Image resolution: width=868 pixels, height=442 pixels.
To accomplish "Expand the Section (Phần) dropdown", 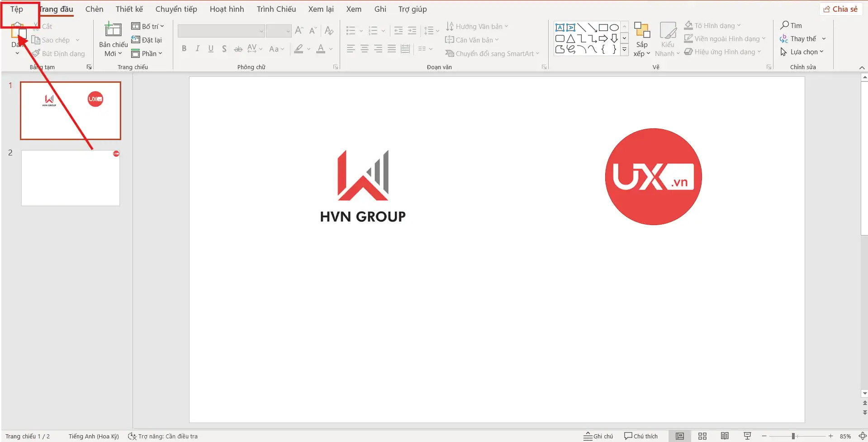I will [147, 53].
